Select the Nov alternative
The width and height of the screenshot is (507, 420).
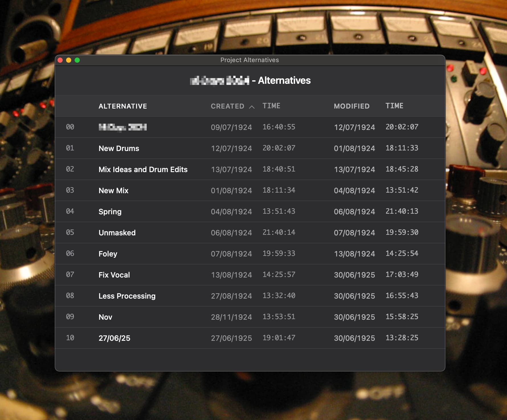tap(250, 317)
